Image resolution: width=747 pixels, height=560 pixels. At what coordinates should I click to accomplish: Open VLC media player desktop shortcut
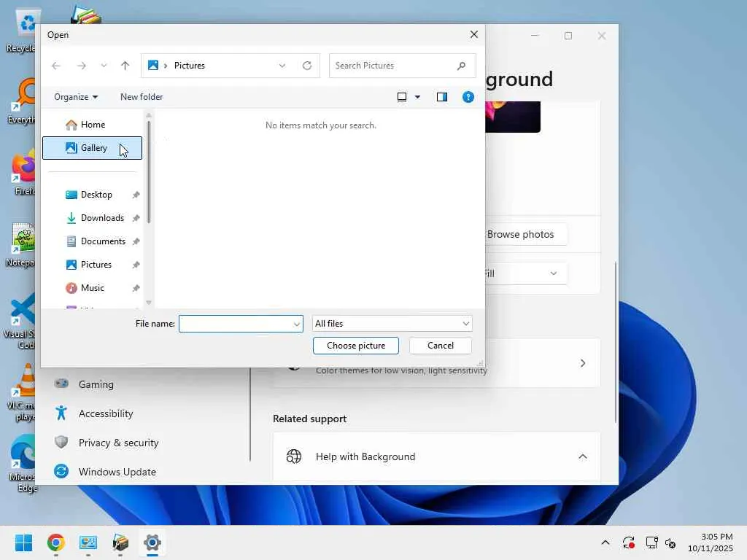click(22, 393)
